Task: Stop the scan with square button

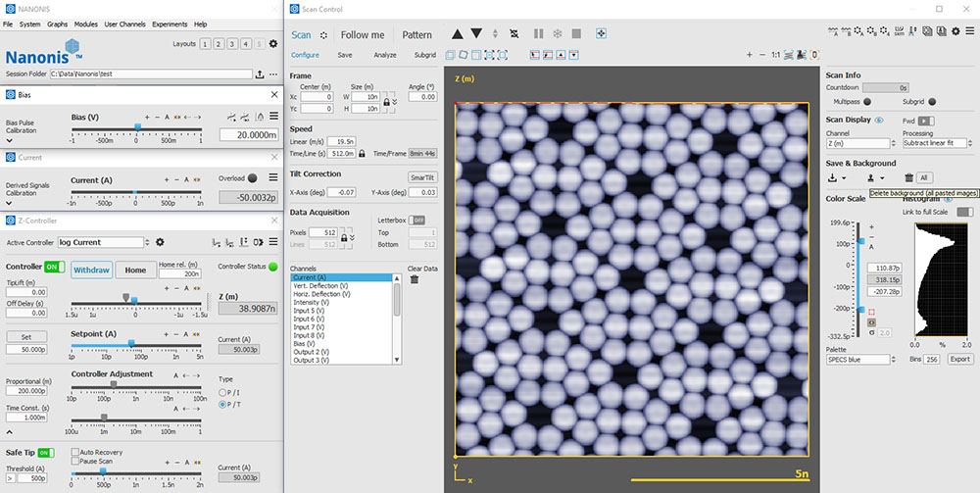Action: pos(576,34)
